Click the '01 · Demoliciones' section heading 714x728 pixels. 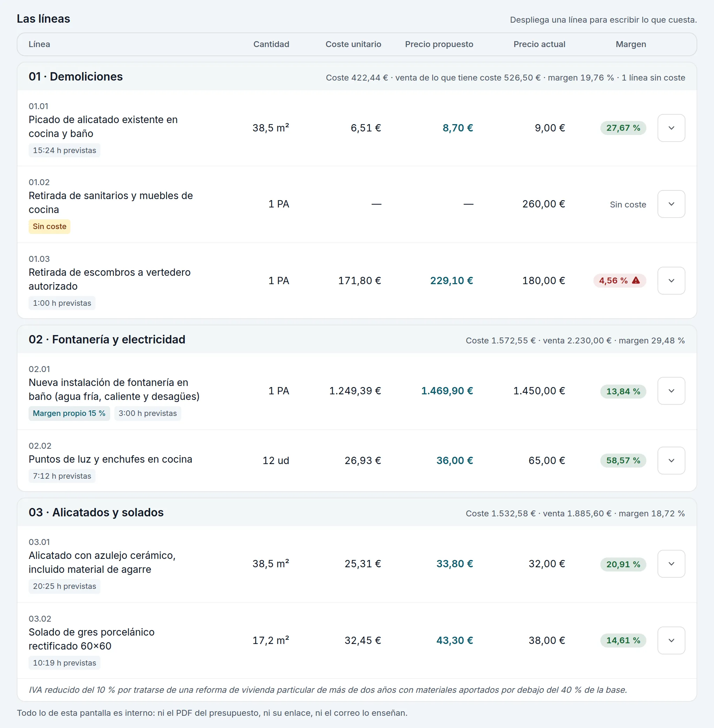[x=76, y=76]
